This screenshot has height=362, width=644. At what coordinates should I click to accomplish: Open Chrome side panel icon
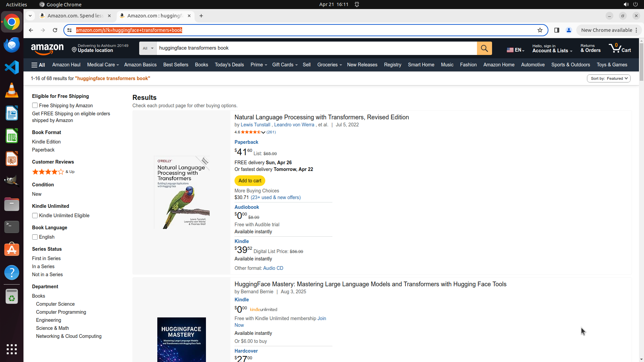pyautogui.click(x=557, y=30)
